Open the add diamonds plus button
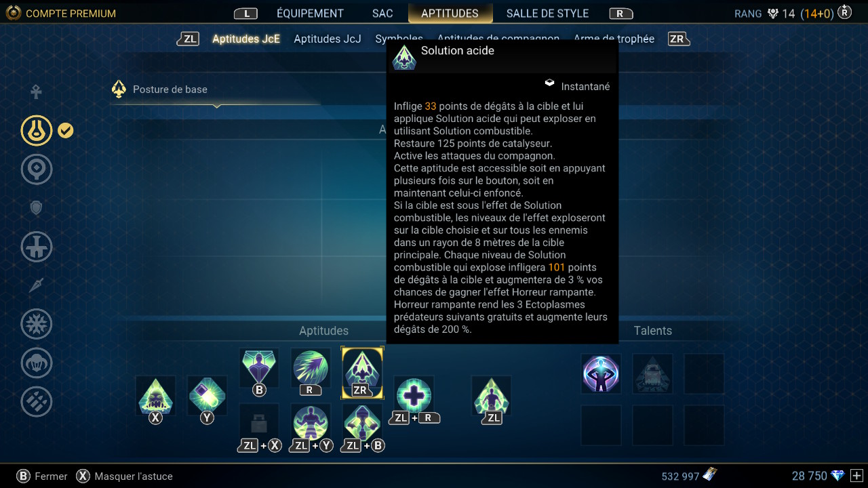 (856, 476)
